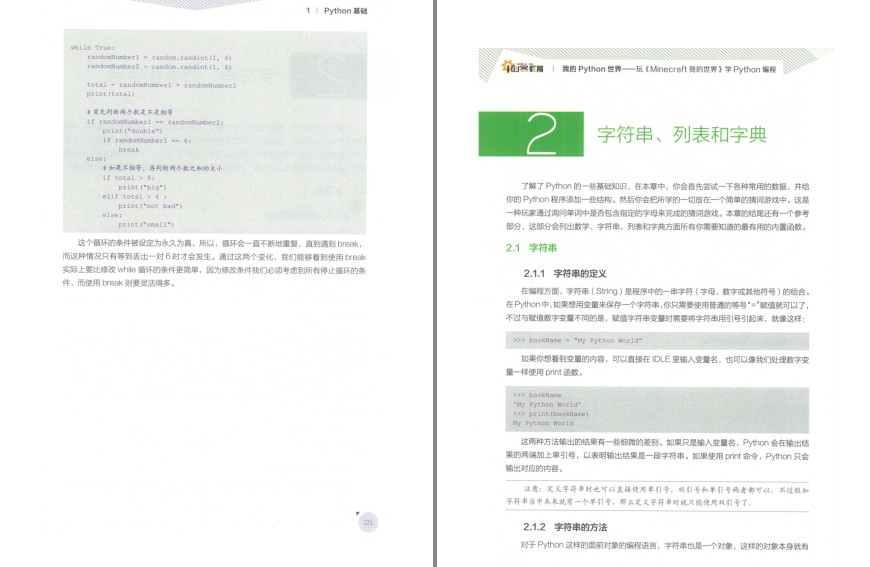Click the "elif total > 4 :" line

(x=134, y=196)
